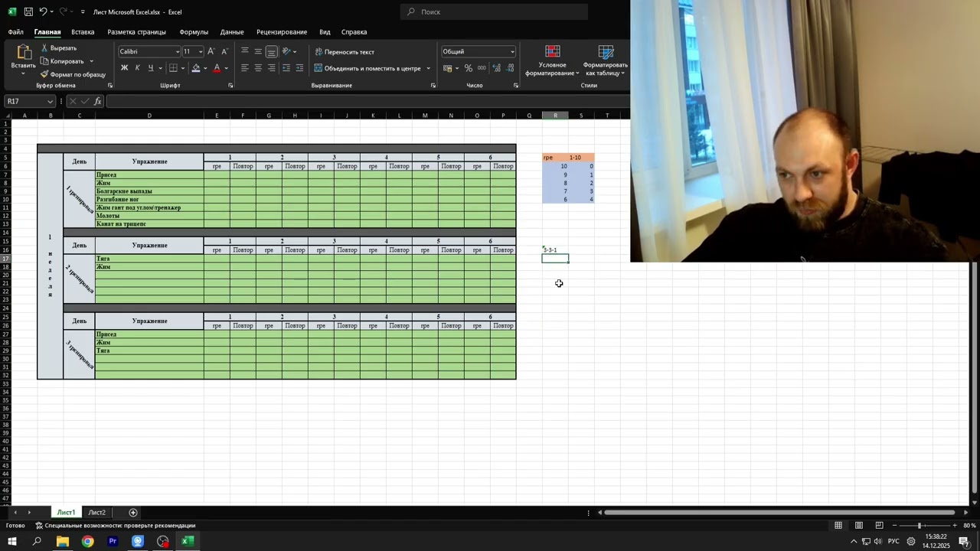
Task: Apply red font color A icon
Action: (x=217, y=68)
